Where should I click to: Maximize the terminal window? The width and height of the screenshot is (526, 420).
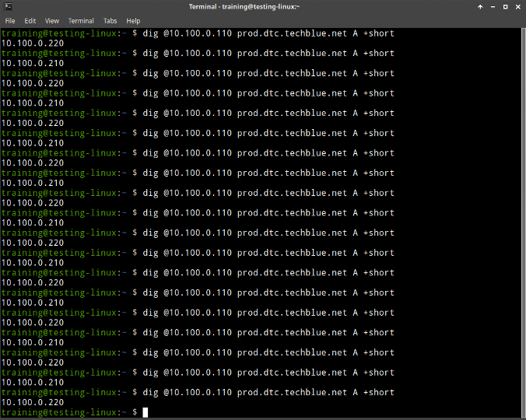click(505, 7)
